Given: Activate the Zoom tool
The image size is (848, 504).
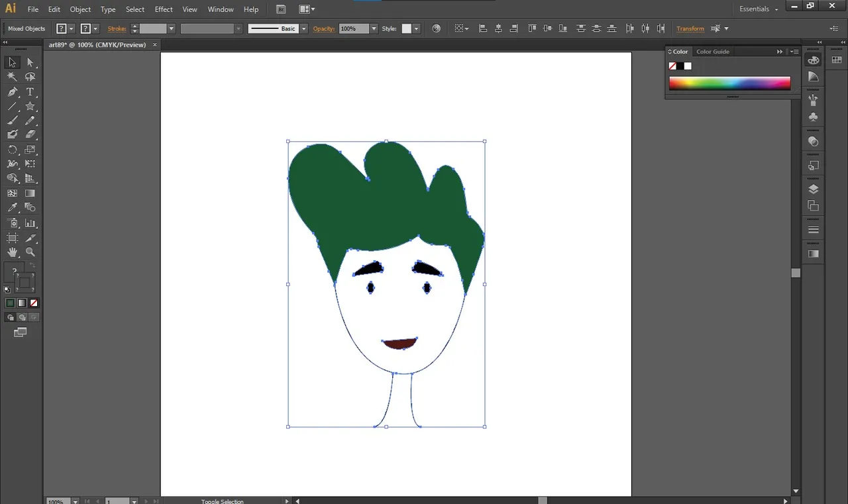Looking at the screenshot, I should [x=30, y=252].
